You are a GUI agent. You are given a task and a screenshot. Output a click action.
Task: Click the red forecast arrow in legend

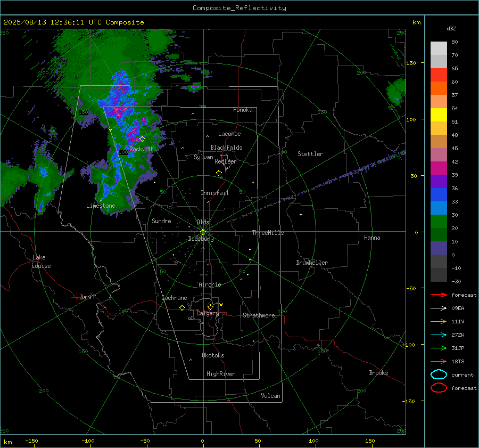tap(439, 295)
